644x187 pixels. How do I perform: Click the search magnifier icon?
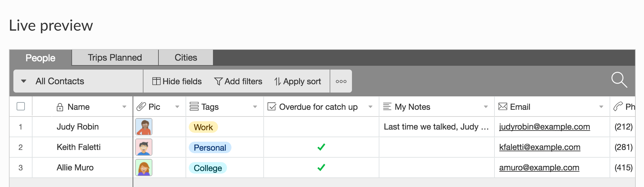pyautogui.click(x=619, y=80)
